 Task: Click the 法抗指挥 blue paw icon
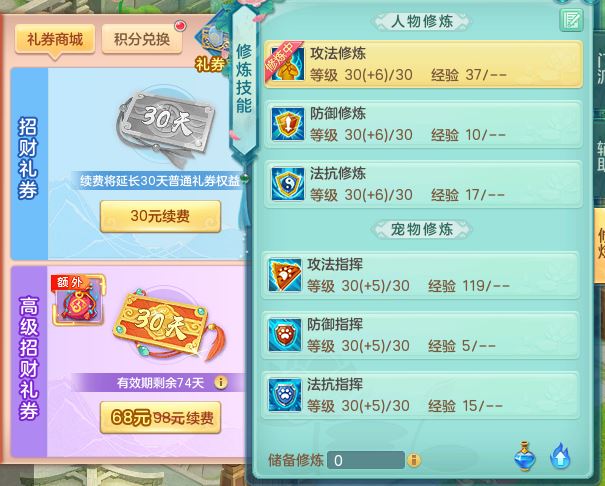coord(285,395)
